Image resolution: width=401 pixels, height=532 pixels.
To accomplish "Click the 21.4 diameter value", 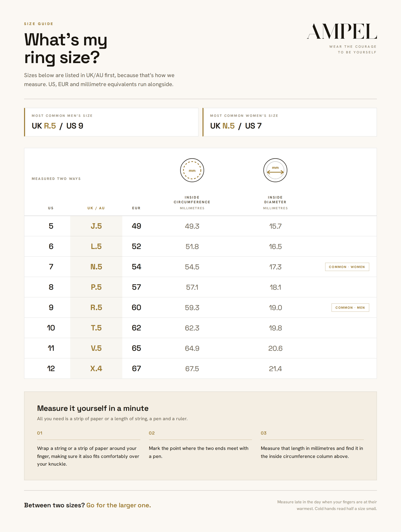I will (x=275, y=369).
